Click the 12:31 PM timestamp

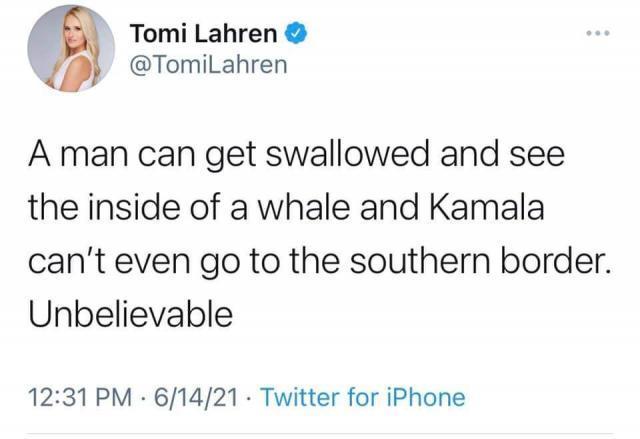point(74,397)
